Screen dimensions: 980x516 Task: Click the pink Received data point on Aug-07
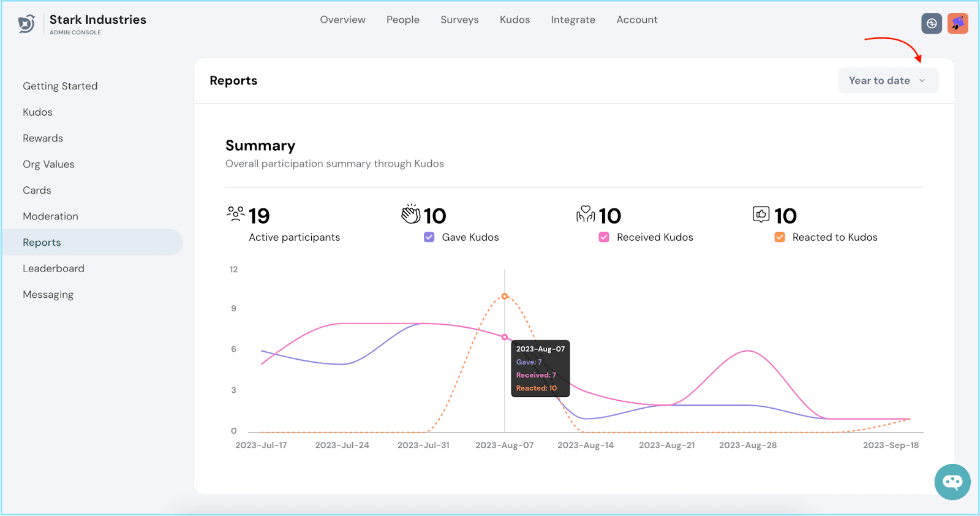click(505, 337)
